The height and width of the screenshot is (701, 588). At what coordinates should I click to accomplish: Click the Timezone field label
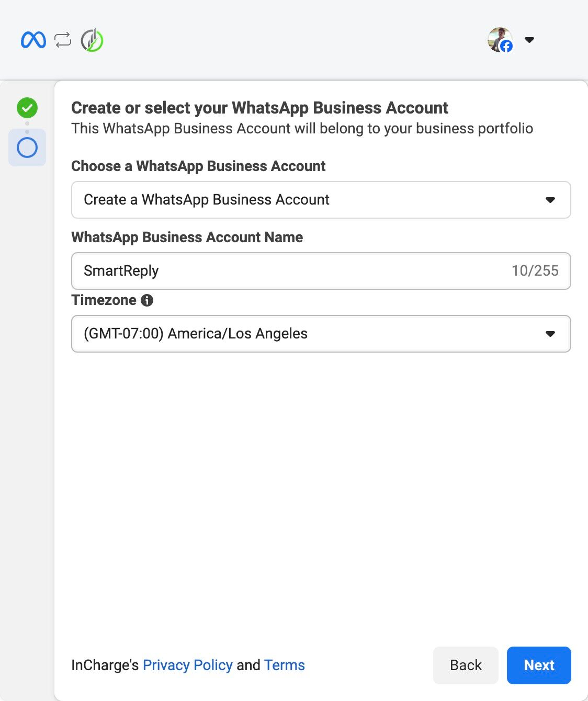pos(104,300)
